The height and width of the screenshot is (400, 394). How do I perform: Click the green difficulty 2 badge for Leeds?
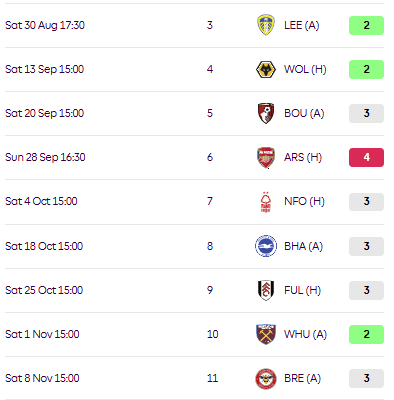click(366, 25)
